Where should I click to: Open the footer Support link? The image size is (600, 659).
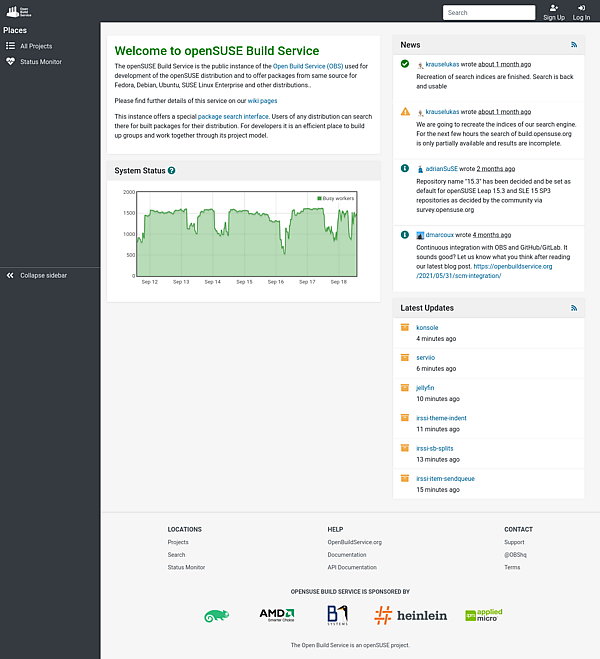point(514,542)
